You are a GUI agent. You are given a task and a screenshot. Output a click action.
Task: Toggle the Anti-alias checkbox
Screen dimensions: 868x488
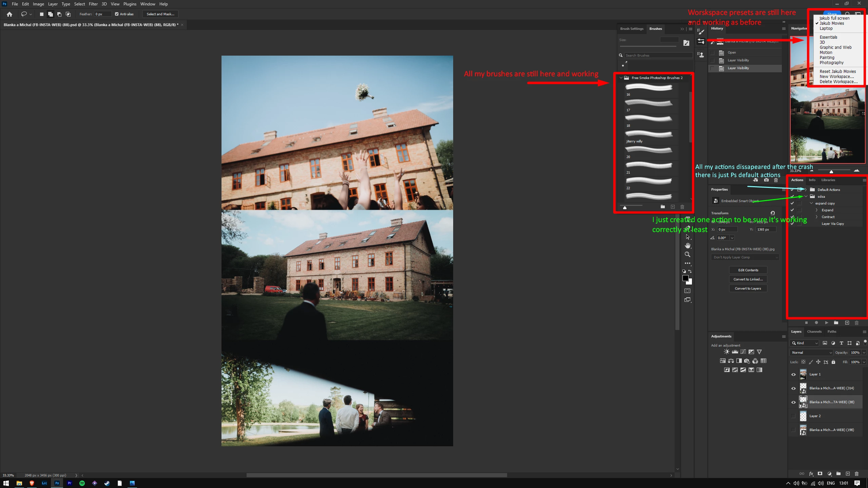pyautogui.click(x=117, y=14)
